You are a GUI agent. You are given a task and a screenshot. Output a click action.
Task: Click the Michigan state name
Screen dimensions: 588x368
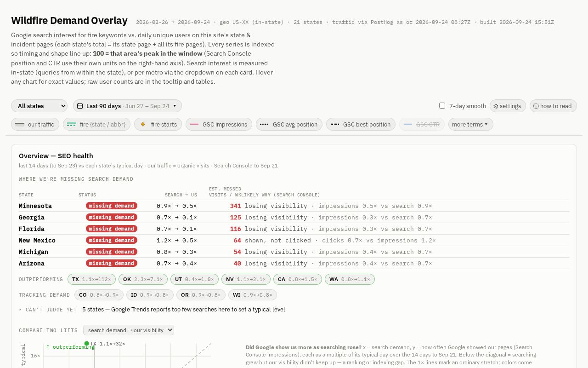point(34,252)
